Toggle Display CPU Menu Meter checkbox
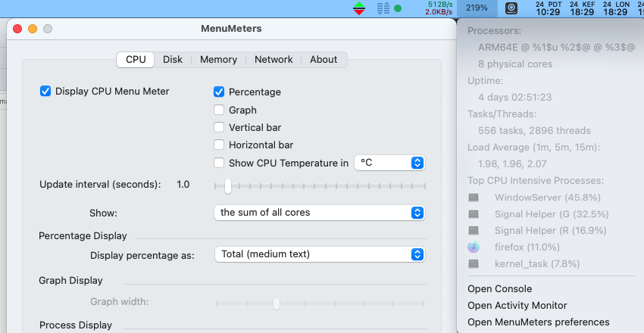644x333 pixels. click(x=45, y=91)
